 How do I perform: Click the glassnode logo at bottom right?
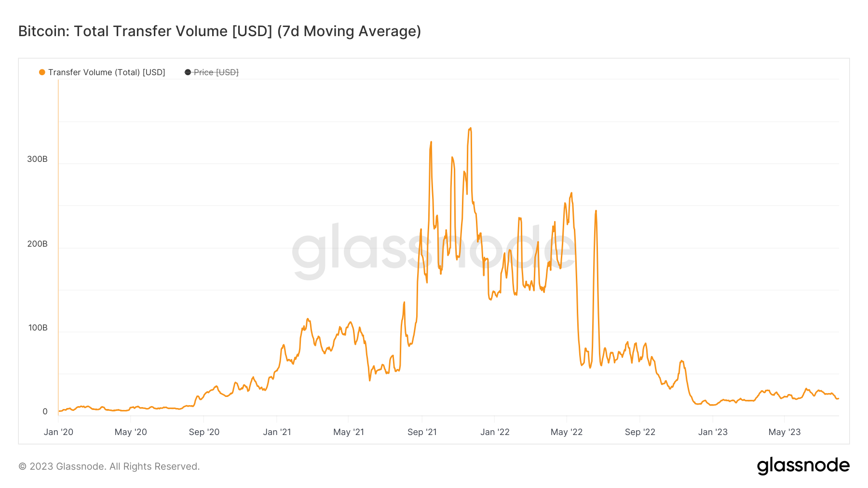(803, 466)
